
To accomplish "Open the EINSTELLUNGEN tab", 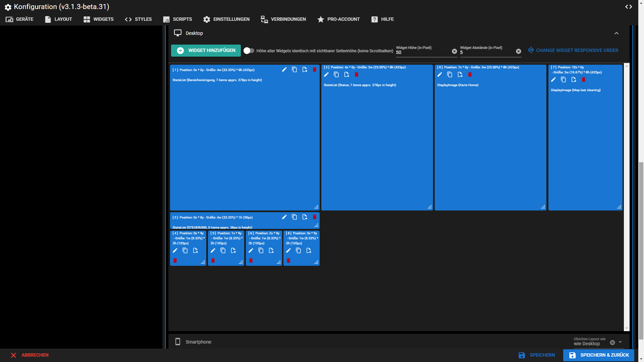I will point(226,19).
